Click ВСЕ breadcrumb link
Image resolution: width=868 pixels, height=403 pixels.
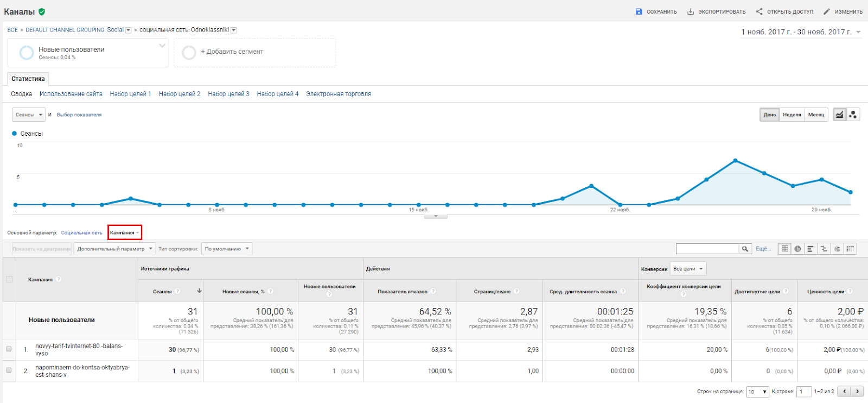coord(12,30)
